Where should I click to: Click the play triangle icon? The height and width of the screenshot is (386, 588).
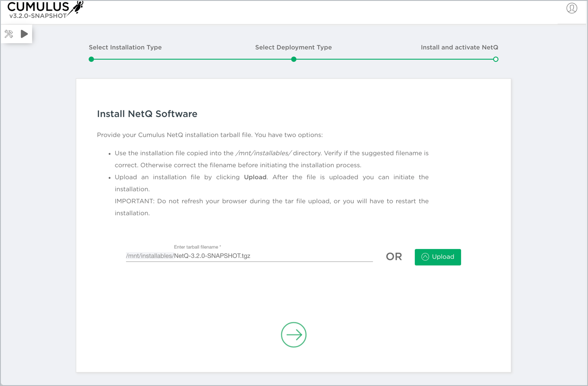pos(24,34)
